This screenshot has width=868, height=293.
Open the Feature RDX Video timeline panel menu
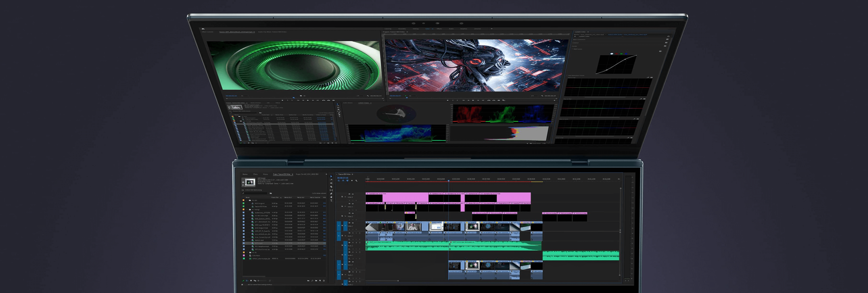pos(352,175)
